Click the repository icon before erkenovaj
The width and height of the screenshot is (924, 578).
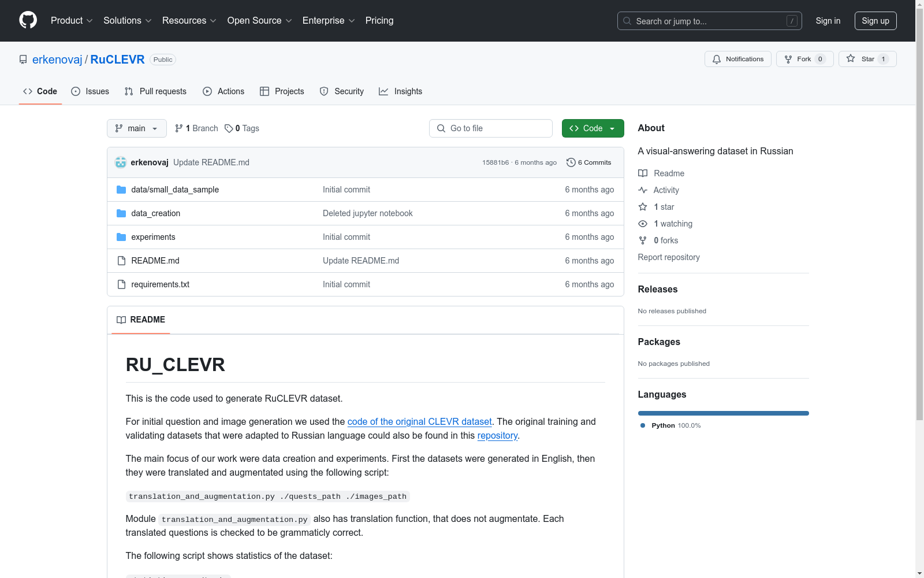[23, 60]
